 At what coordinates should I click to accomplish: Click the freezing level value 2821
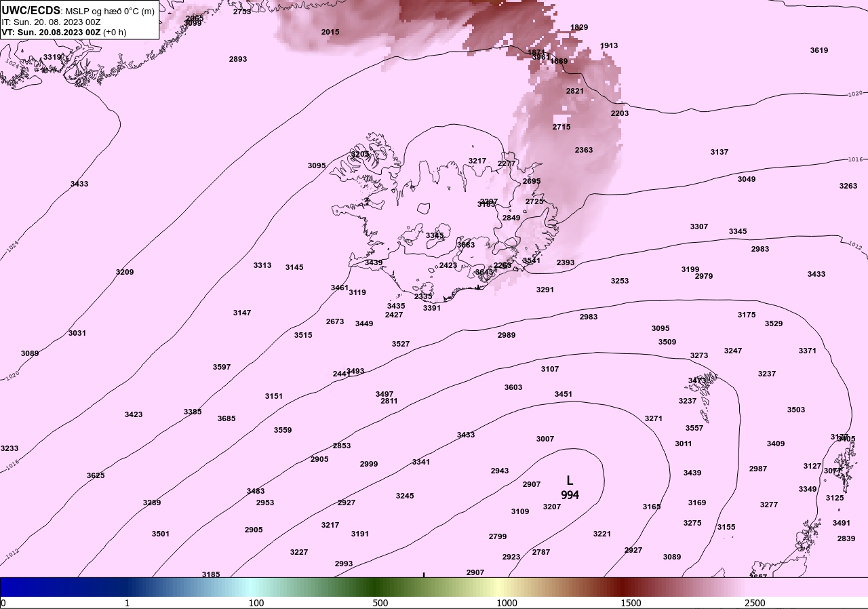coord(575,91)
